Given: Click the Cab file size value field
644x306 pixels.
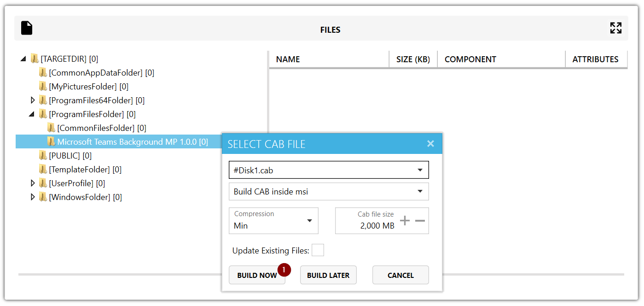Looking at the screenshot, I should coord(377,226).
